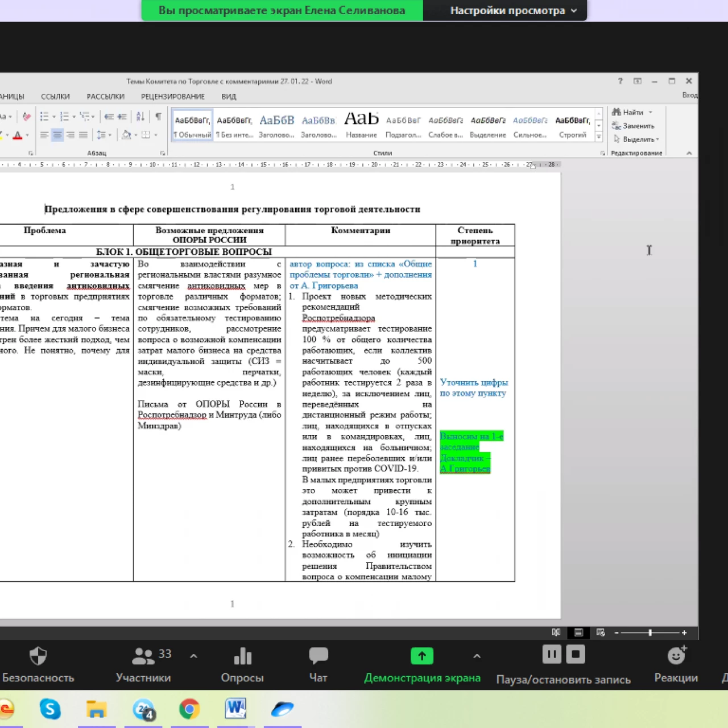Click the shading paint bucket icon
This screenshot has width=728, height=728.
(x=126, y=135)
